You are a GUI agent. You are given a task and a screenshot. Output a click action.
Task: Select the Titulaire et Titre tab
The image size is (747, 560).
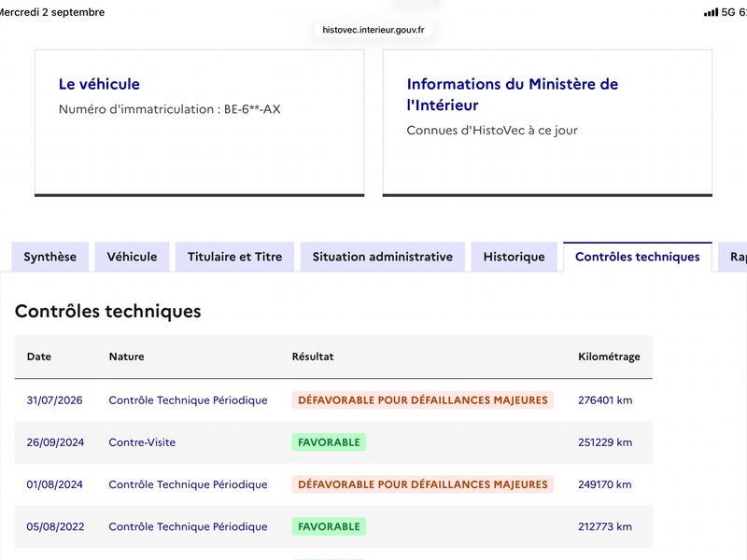[235, 257]
